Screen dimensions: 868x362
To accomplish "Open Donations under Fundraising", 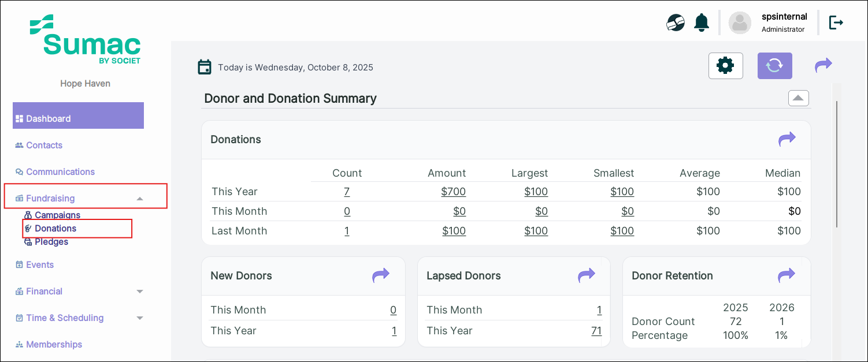I will point(55,229).
